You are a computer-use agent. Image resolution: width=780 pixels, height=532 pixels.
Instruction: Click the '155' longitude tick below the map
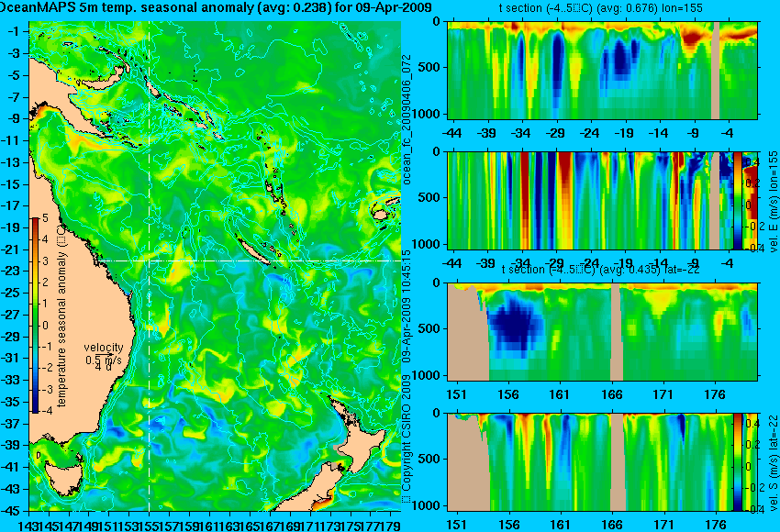coord(150,525)
